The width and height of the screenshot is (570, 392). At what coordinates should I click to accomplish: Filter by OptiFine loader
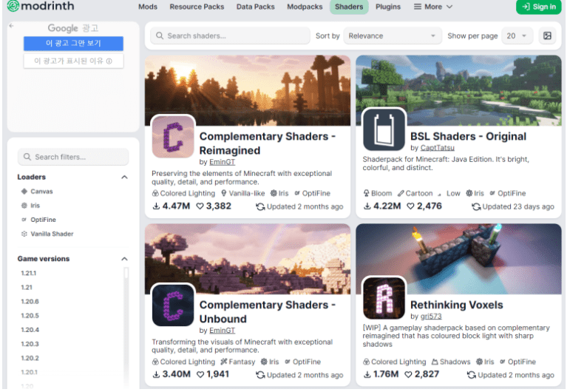(38, 220)
